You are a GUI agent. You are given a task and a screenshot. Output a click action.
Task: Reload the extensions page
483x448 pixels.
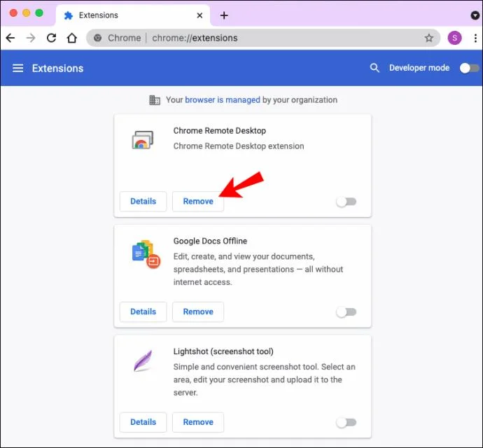[51, 38]
